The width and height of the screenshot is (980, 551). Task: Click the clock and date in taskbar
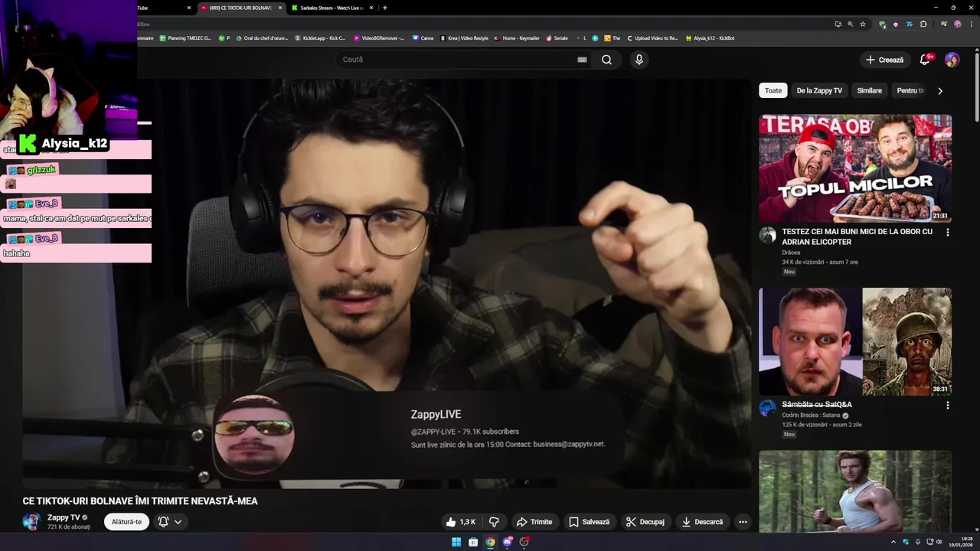click(960, 542)
